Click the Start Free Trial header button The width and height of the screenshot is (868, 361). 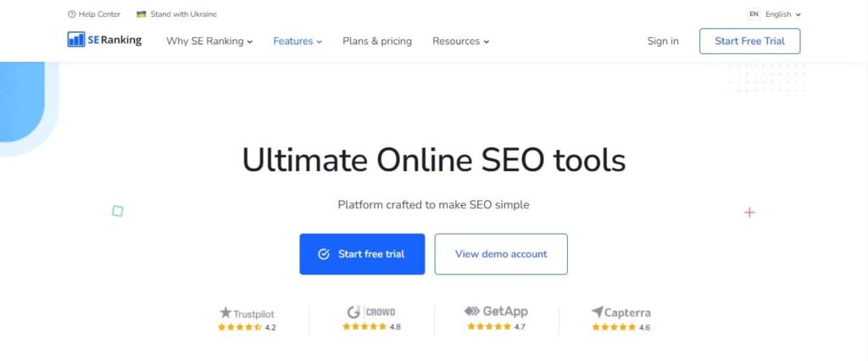click(749, 41)
